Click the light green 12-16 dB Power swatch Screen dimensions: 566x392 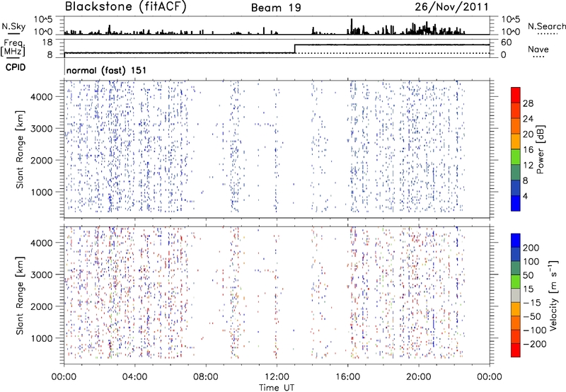tap(516, 156)
